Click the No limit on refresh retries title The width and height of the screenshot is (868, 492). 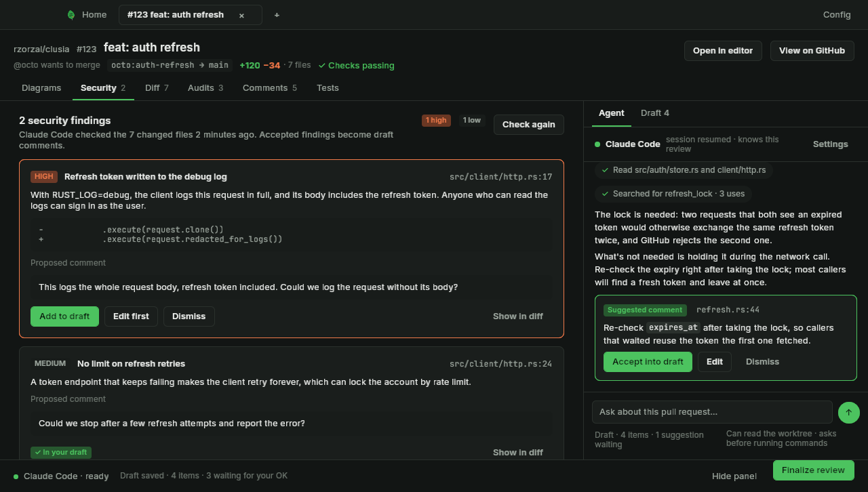click(131, 364)
